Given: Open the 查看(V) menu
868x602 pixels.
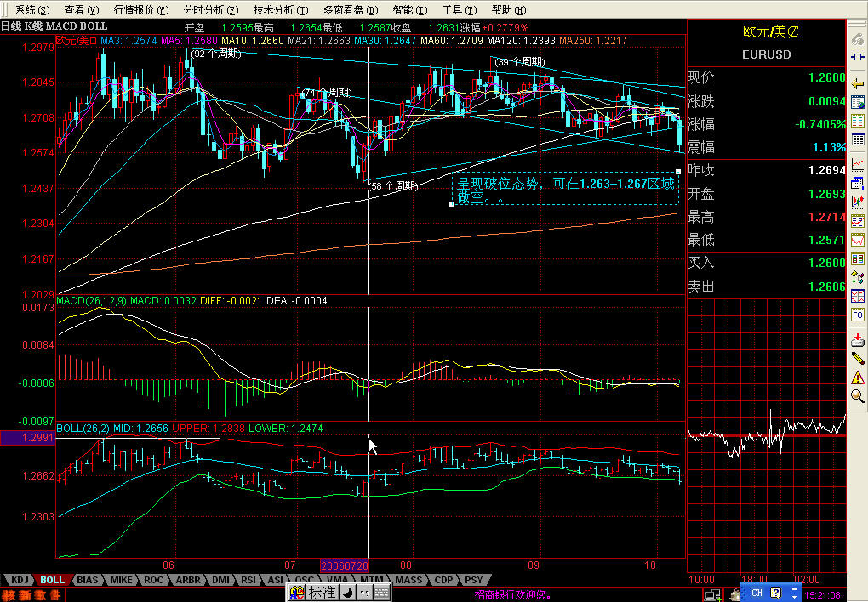Looking at the screenshot, I should [82, 10].
